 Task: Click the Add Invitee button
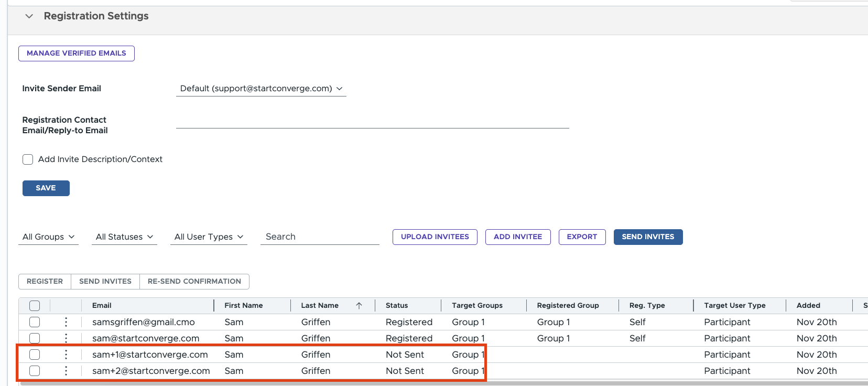[x=518, y=237]
